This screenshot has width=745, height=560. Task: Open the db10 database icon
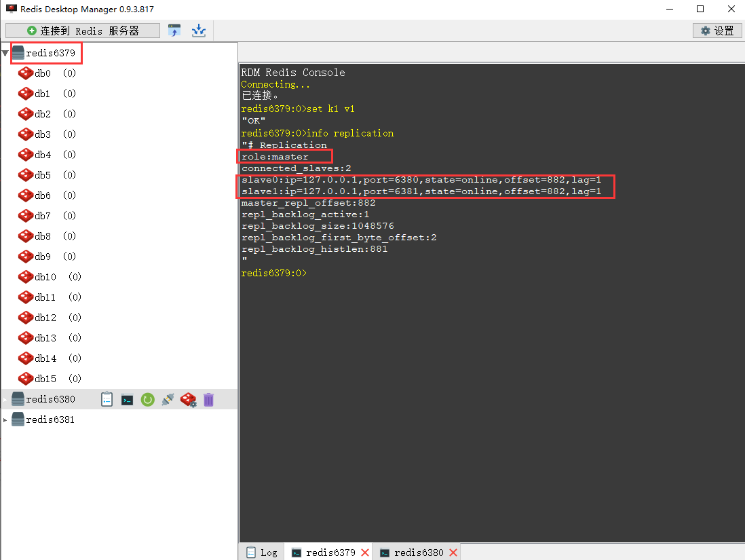coord(25,277)
